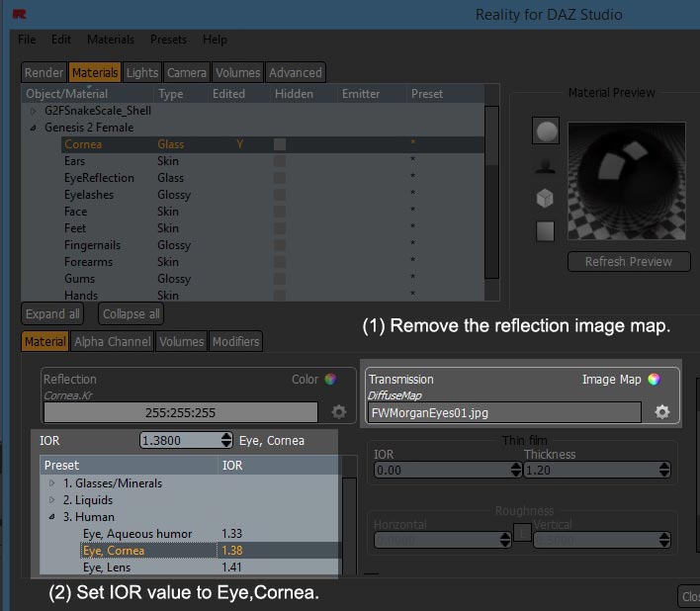This screenshot has height=611, width=700.
Task: Toggle Hidden checkbox for Fingernails material
Action: tap(280, 245)
